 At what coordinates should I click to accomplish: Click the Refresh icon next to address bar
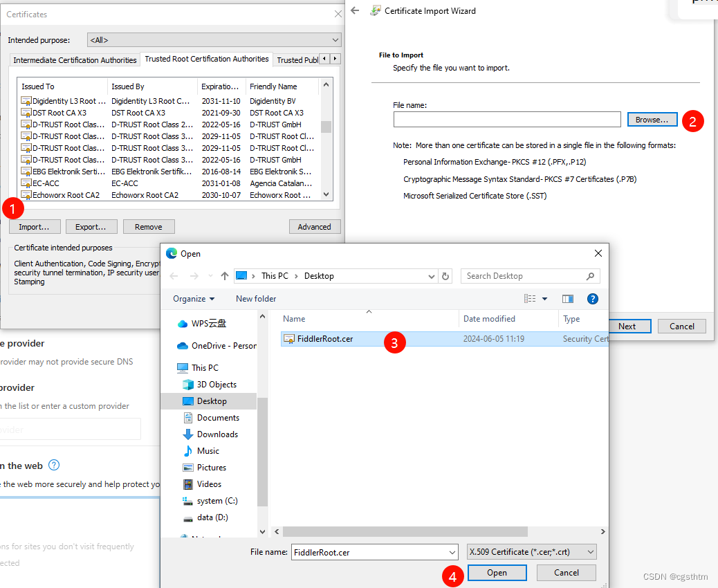(445, 275)
